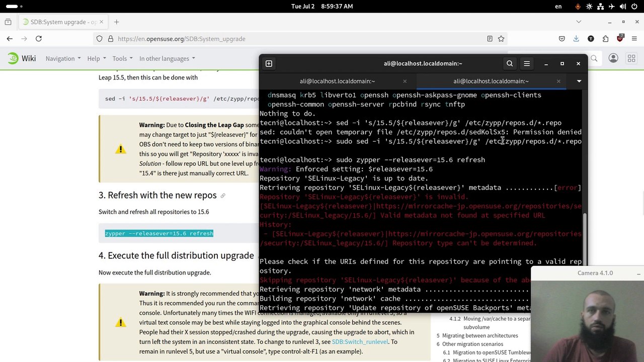Close the first terminal tab
This screenshot has height=362, width=644.
coord(405,81)
